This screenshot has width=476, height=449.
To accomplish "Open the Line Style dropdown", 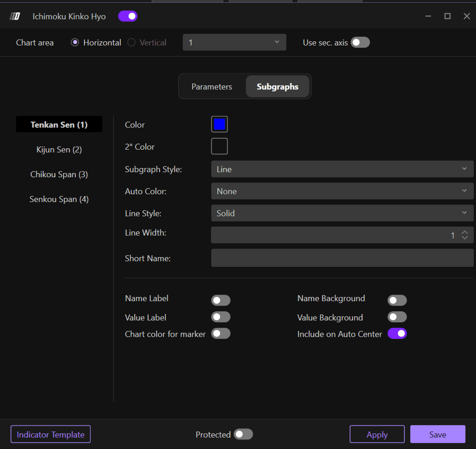I will 342,213.
